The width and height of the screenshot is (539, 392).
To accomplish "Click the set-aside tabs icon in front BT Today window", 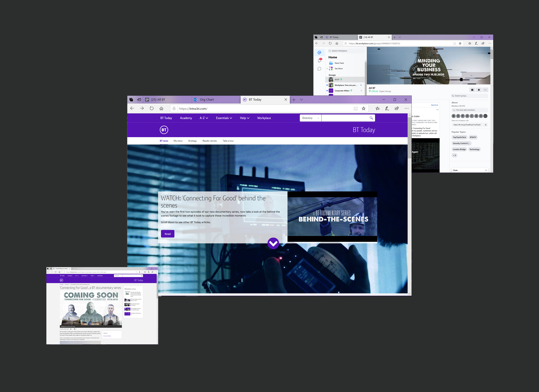I will [139, 100].
